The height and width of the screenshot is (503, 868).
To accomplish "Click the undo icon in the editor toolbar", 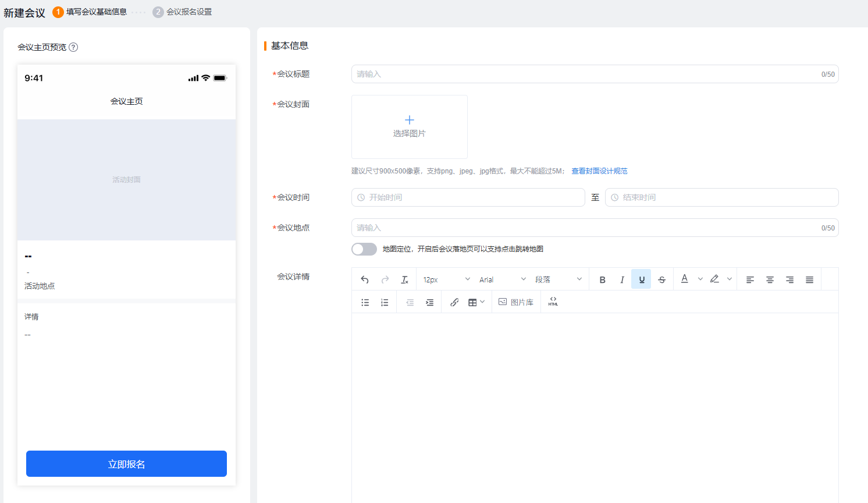I will [x=365, y=279].
